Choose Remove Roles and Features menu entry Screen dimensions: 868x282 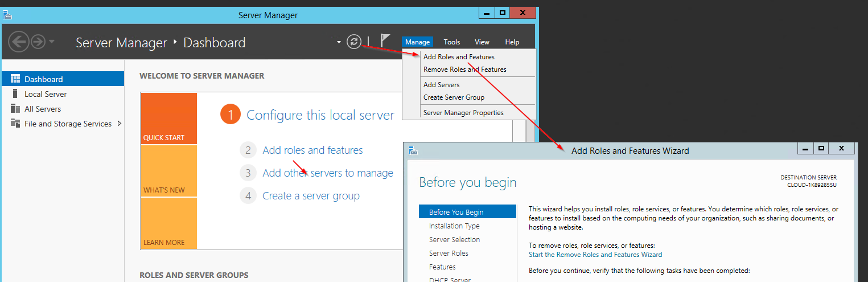[464, 70]
